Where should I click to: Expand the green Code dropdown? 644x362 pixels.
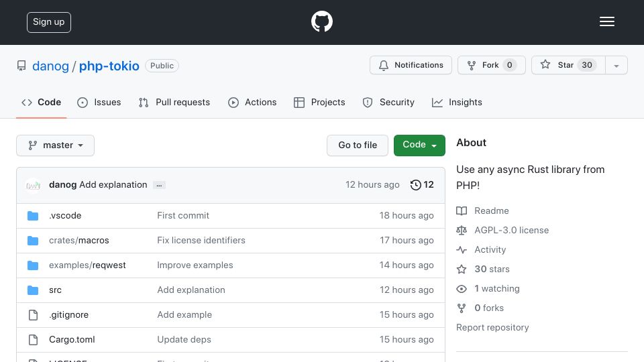coord(419,145)
